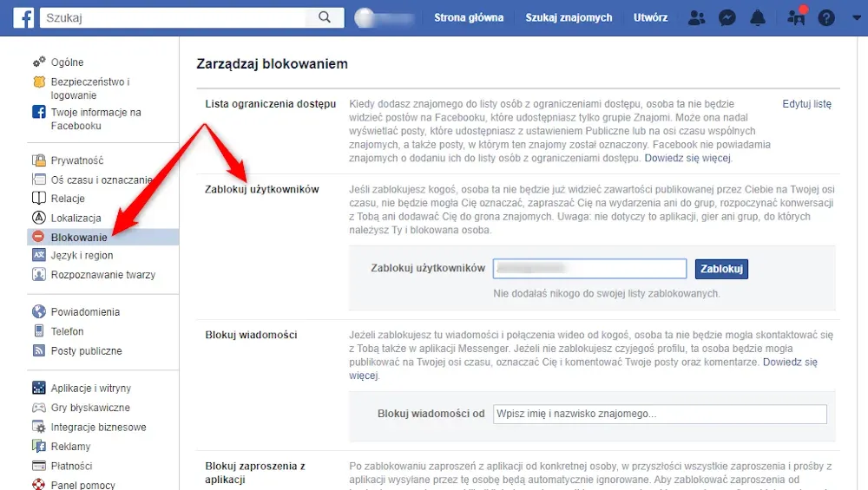Expand the account dropdown arrow
This screenshot has height=490, width=868.
coord(857,17)
